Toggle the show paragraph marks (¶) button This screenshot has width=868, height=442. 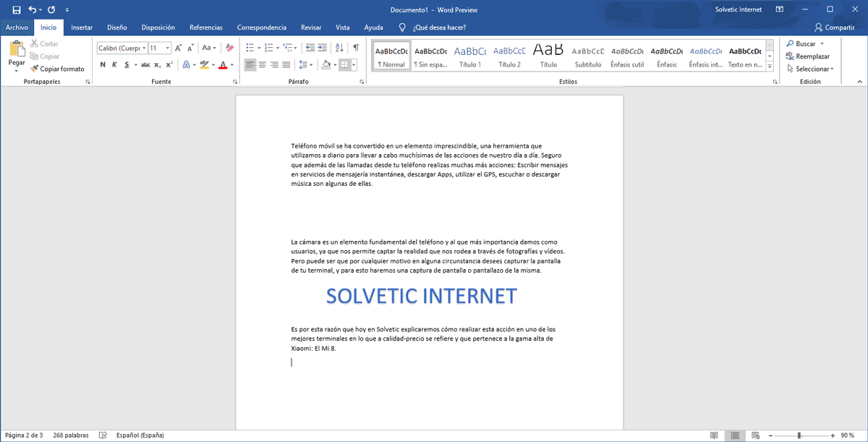coord(356,48)
